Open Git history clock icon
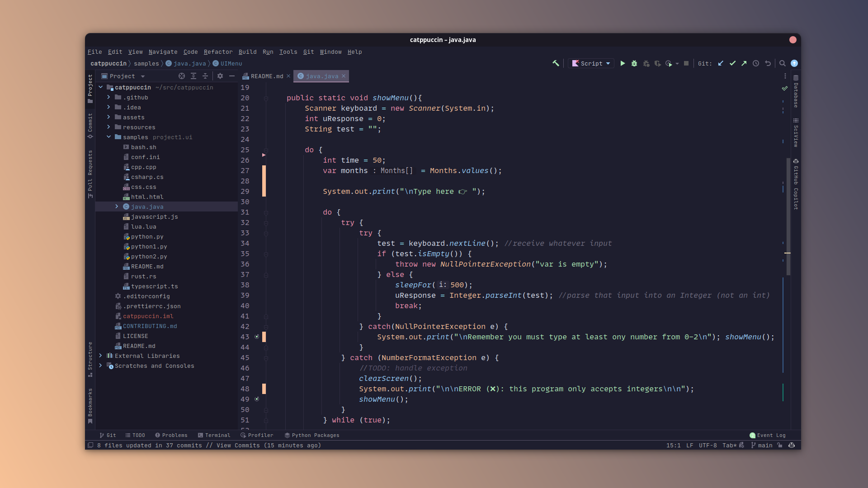Screen dimensions: 868x488 [x=756, y=63]
